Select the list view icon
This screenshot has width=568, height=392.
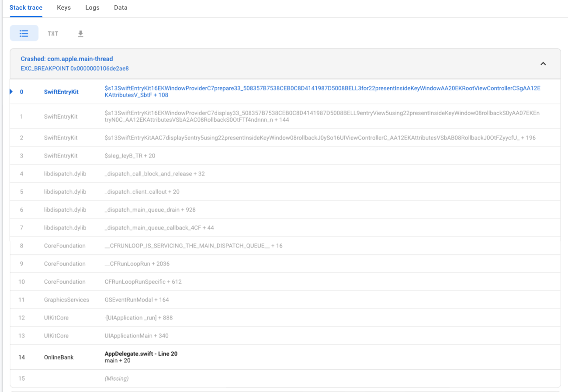(x=24, y=33)
